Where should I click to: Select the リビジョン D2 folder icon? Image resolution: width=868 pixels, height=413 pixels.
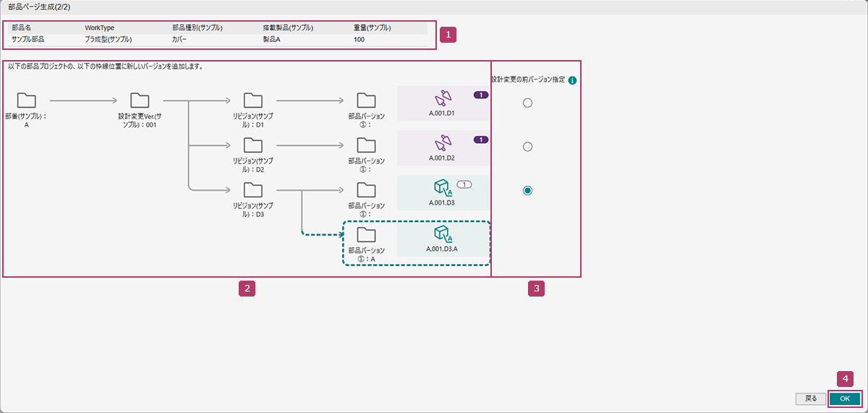[x=252, y=145]
